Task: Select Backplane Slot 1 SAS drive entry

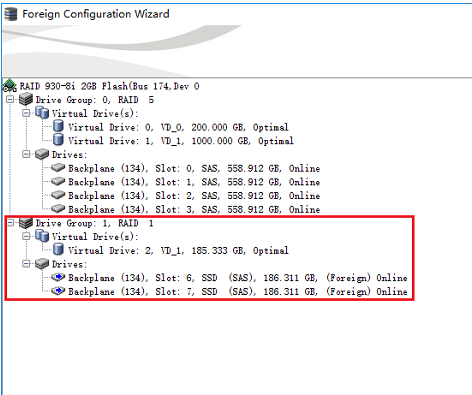Action: pyautogui.click(x=194, y=182)
